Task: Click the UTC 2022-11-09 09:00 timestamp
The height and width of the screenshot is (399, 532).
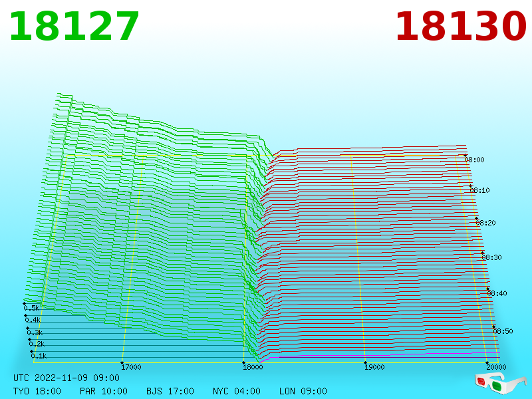Action: [x=66, y=378]
